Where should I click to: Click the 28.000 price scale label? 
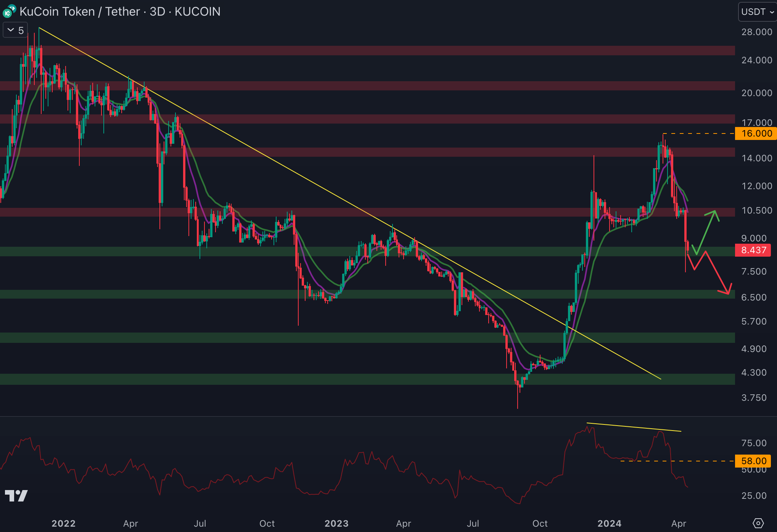[x=756, y=32]
